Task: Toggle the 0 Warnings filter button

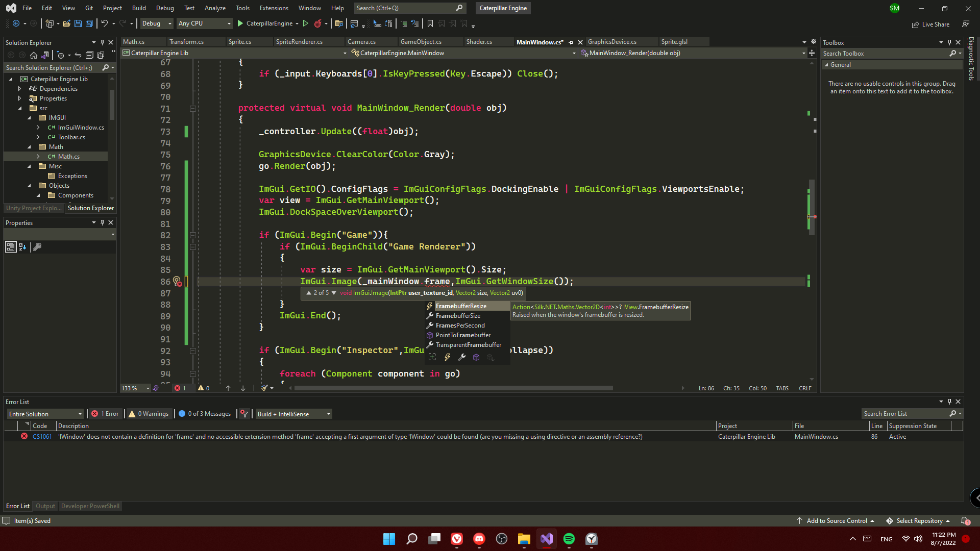Action: click(149, 414)
